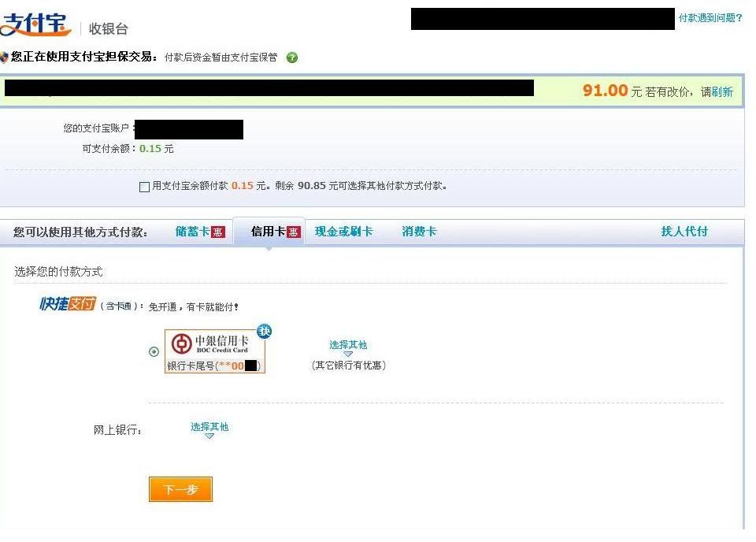The width and height of the screenshot is (756, 542).
Task: Click 刷新 link to refresh price
Action: pyautogui.click(x=722, y=92)
